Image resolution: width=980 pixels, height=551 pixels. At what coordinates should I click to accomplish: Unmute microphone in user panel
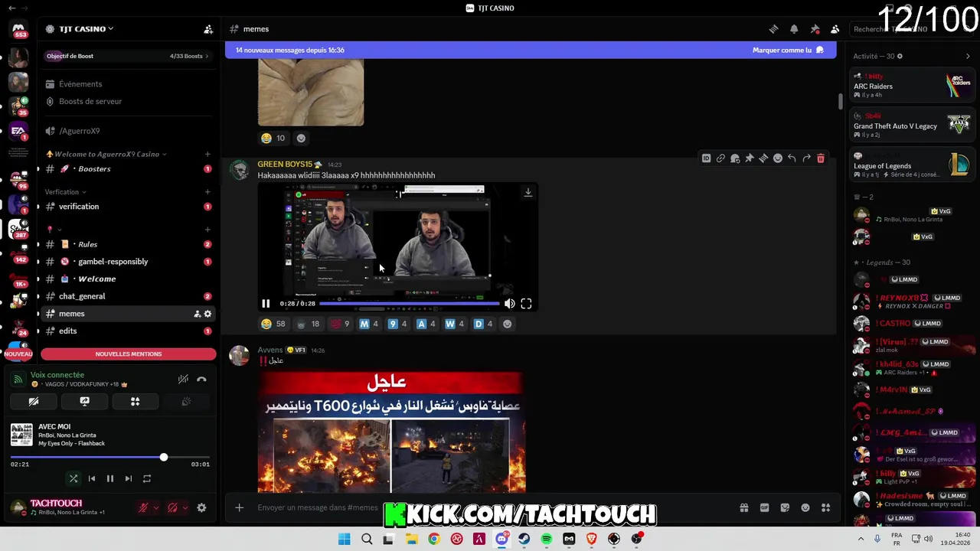click(143, 507)
